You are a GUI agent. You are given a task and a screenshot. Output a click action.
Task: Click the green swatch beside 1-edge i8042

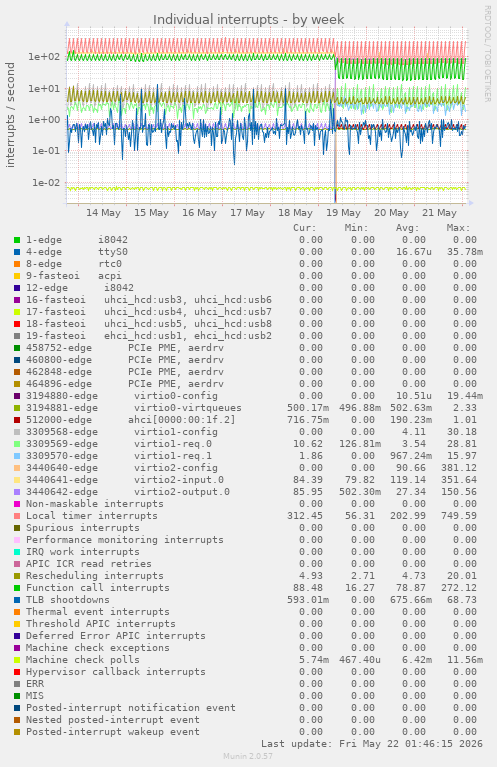pyautogui.click(x=17, y=240)
